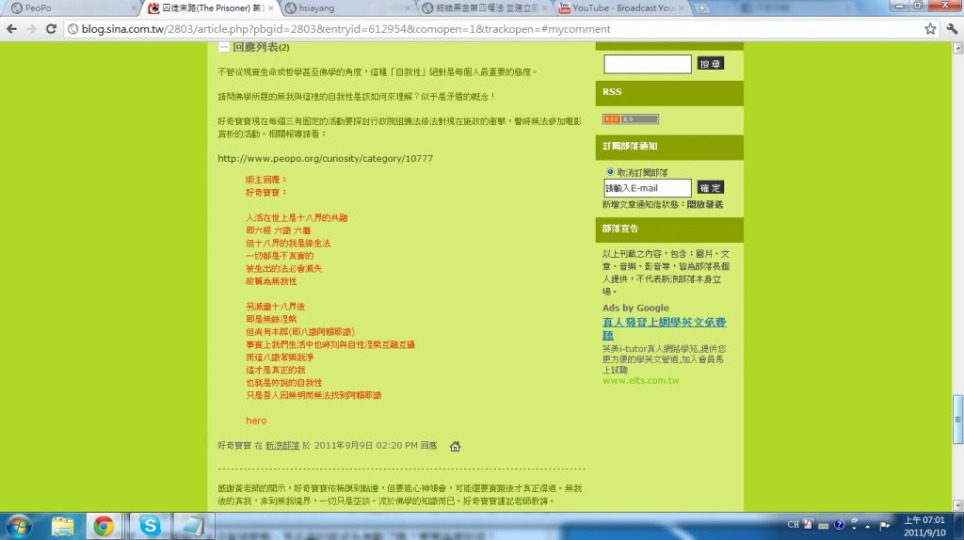Select the 取消訂閱部落 radio button
The width and height of the screenshot is (964, 540).
tap(610, 172)
